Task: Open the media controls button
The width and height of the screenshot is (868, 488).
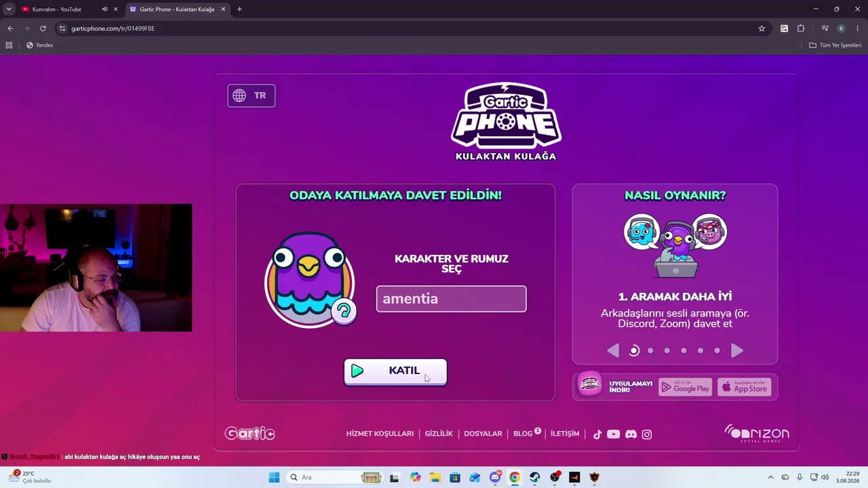Action: pyautogui.click(x=825, y=28)
